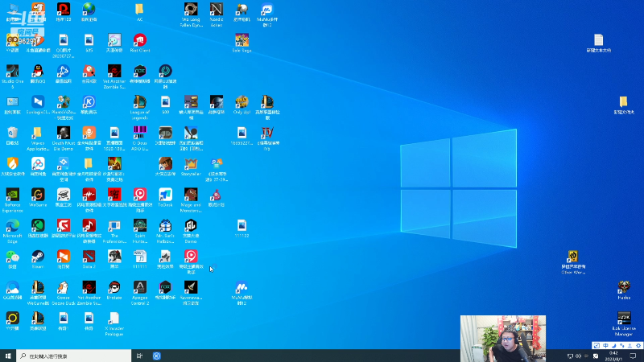Screen dimensions: 644x362
Task: Open the Other World game icon
Action: [573, 262]
